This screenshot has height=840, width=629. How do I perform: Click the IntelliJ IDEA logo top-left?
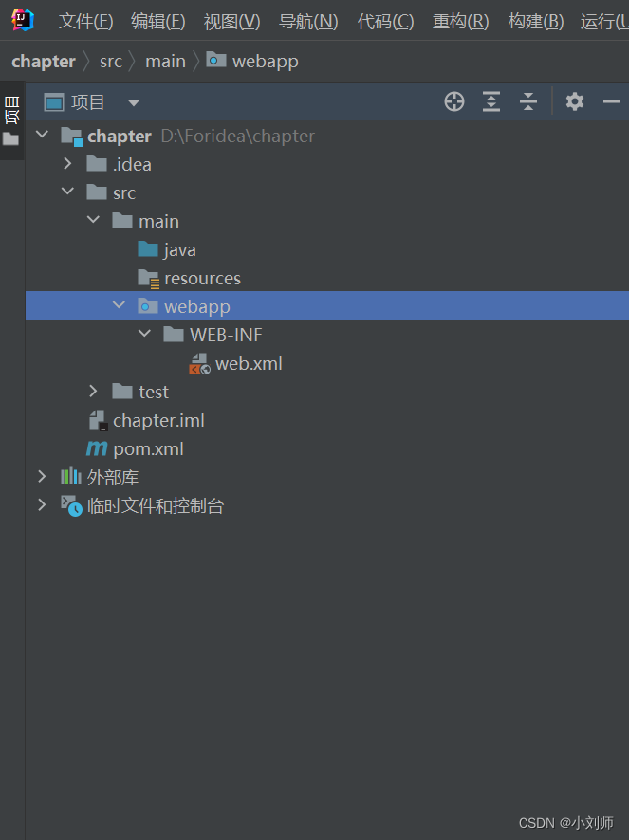coord(21,19)
